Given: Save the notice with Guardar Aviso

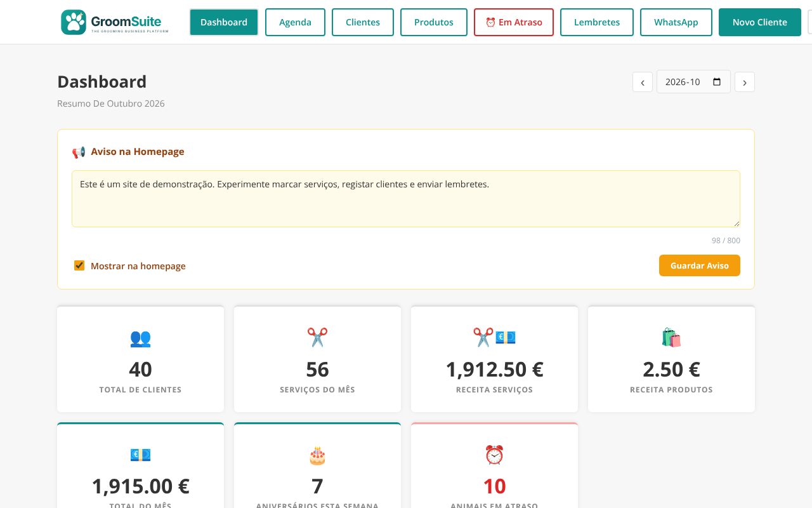Looking at the screenshot, I should click(700, 265).
